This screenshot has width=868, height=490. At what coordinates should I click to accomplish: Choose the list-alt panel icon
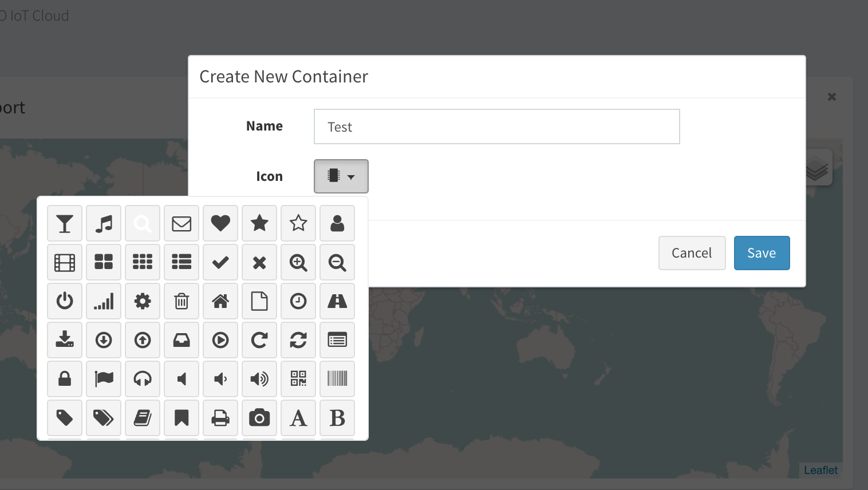337,340
